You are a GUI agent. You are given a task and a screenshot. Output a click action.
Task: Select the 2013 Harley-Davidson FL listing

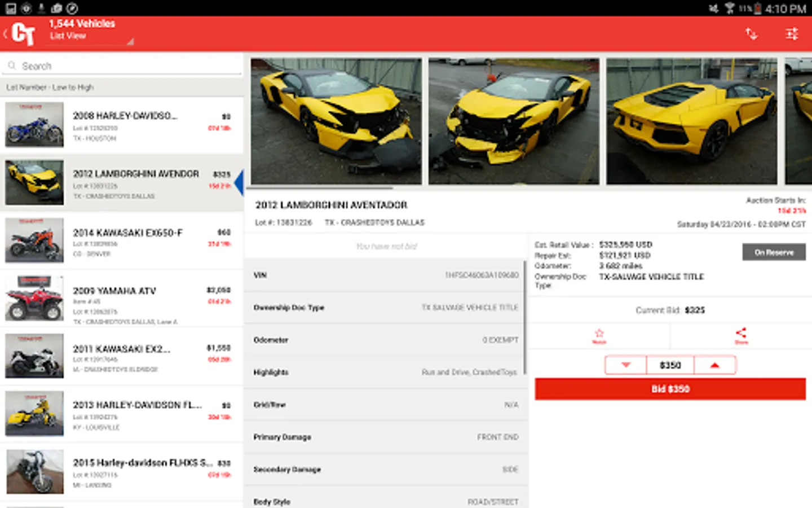[122, 415]
